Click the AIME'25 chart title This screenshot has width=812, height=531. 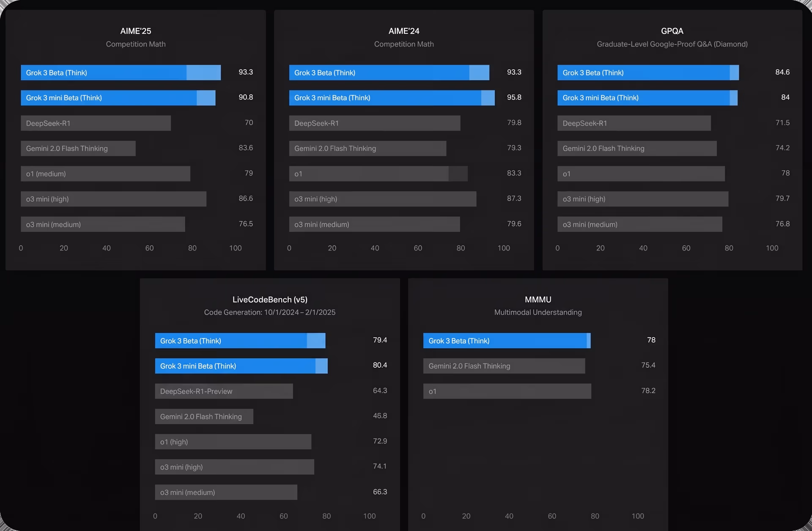coord(135,31)
